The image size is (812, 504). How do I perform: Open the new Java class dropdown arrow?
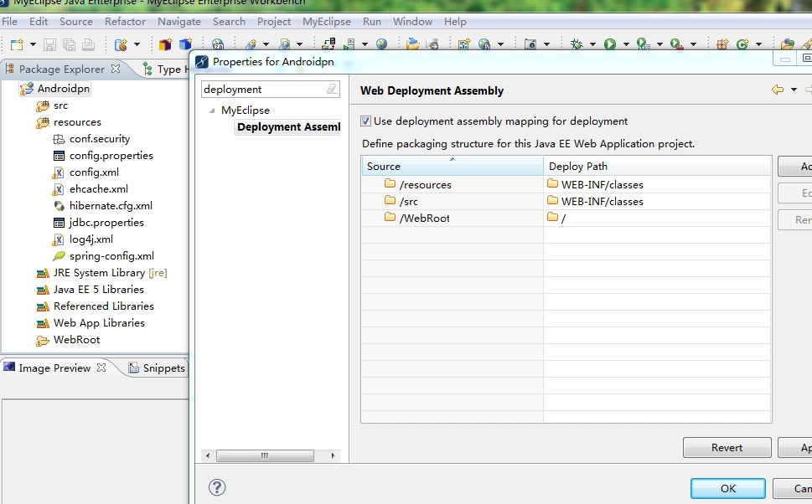(758, 44)
